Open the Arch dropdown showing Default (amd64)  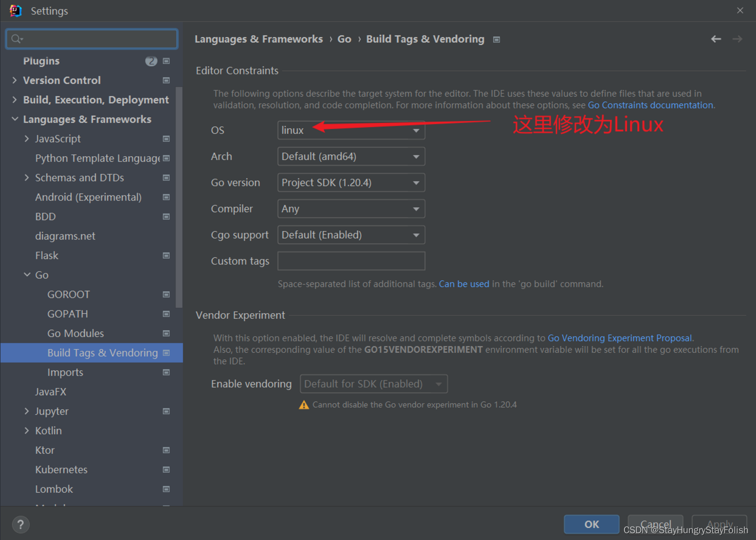tap(351, 157)
